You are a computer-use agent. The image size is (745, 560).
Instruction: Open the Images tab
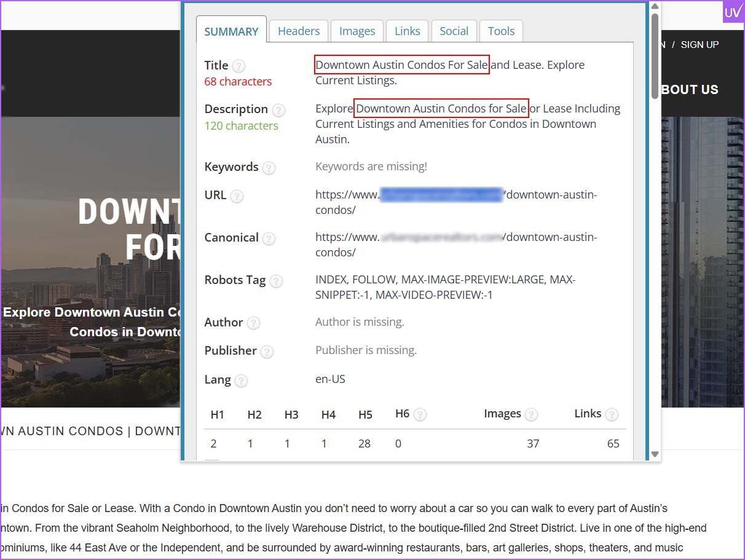(x=357, y=31)
